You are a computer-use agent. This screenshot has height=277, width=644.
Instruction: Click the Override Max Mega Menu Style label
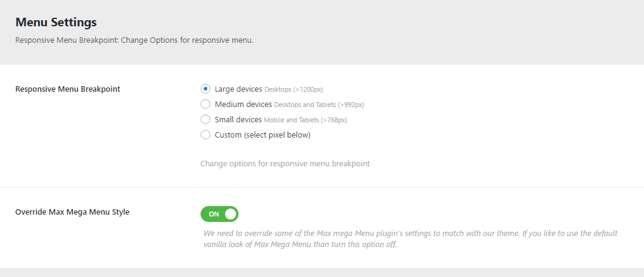point(72,212)
